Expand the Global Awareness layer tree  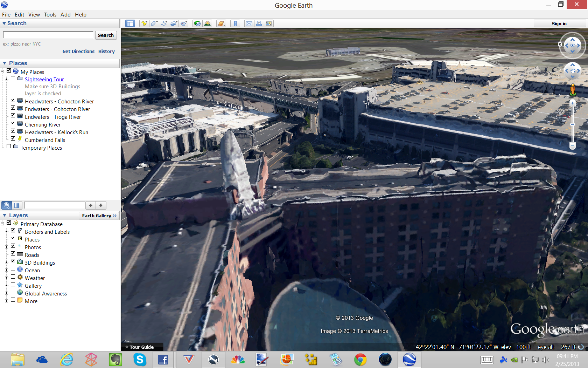pyautogui.click(x=6, y=293)
